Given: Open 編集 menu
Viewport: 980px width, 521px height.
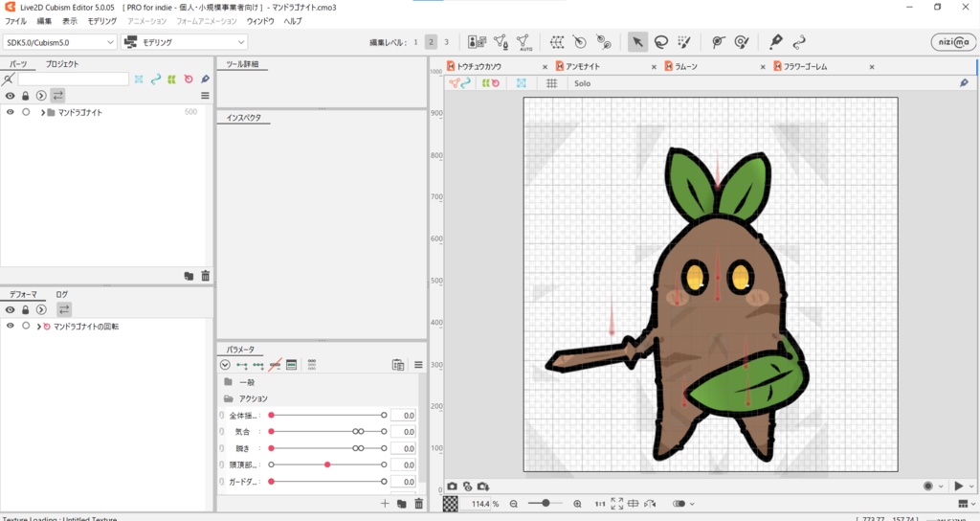Looking at the screenshot, I should pyautogui.click(x=44, y=21).
